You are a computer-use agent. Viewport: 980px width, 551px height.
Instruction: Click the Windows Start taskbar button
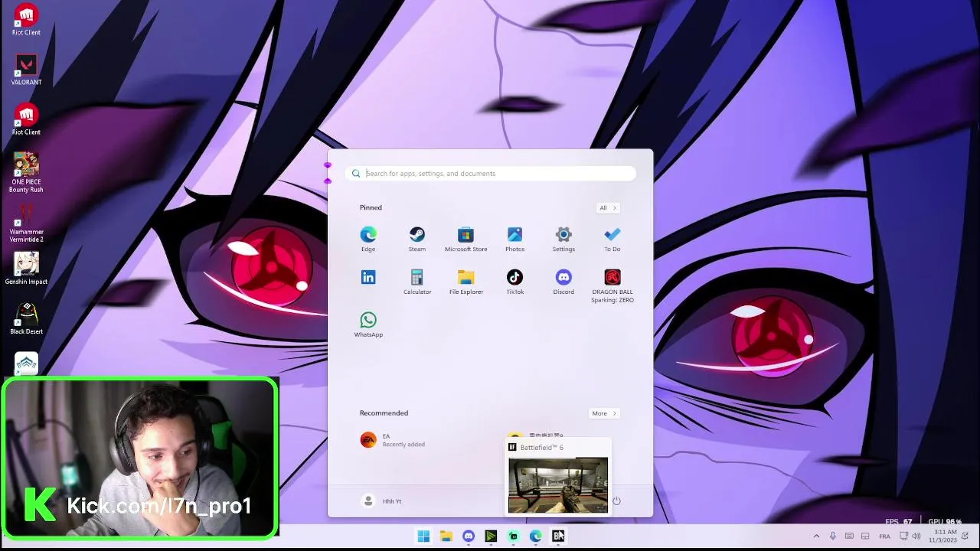pos(423,536)
